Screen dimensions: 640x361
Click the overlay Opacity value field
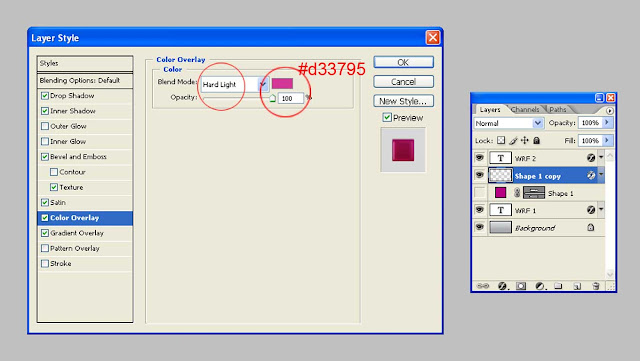pos(290,98)
